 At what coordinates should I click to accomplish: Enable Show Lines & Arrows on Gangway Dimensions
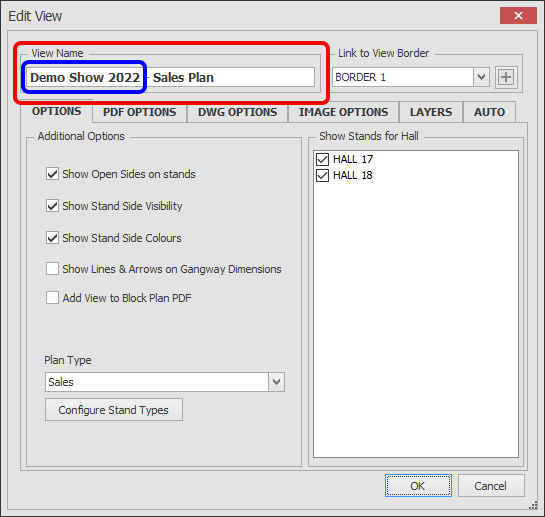coord(52,269)
